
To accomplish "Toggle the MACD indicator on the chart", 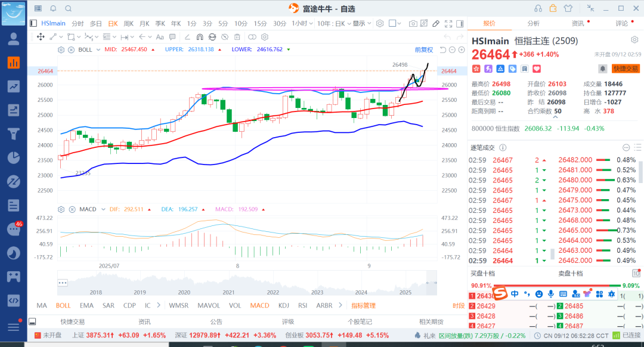I will (x=259, y=305).
